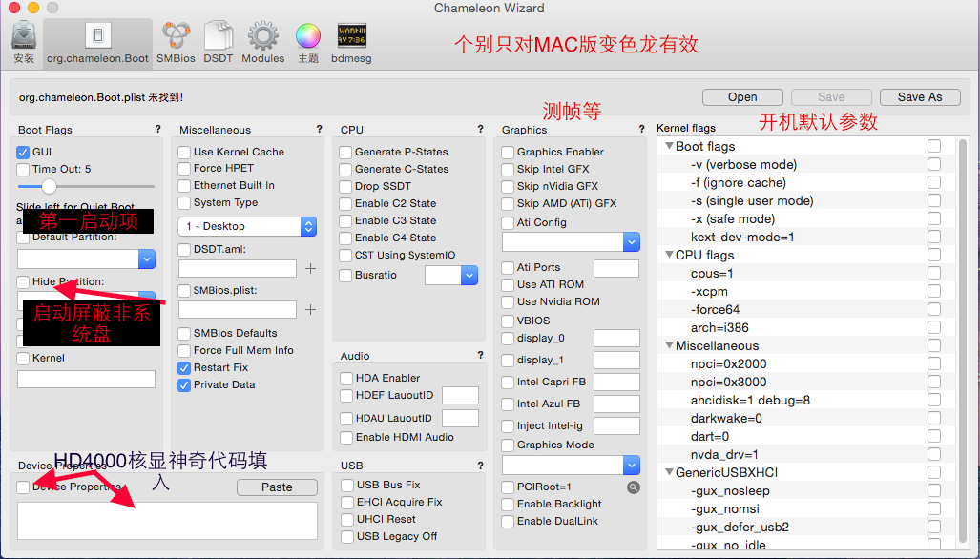
Task: Click the Intel Capri FB value field
Action: click(616, 382)
